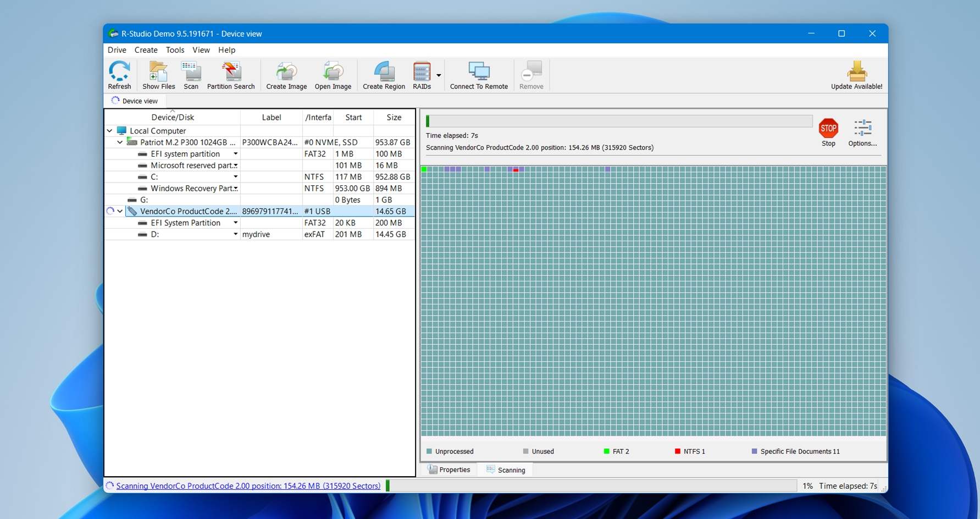The height and width of the screenshot is (519, 980).
Task: Open dropdown arrow next to D: partition
Action: click(236, 234)
